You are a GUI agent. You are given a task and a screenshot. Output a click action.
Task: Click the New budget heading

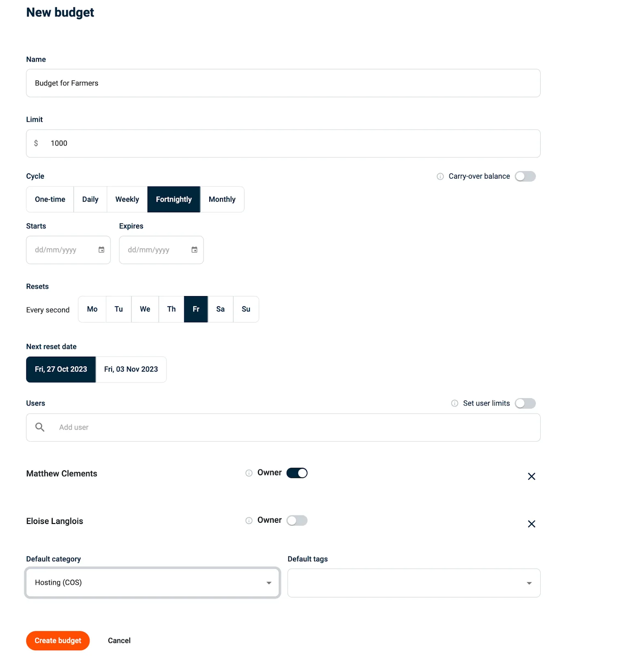pos(60,12)
